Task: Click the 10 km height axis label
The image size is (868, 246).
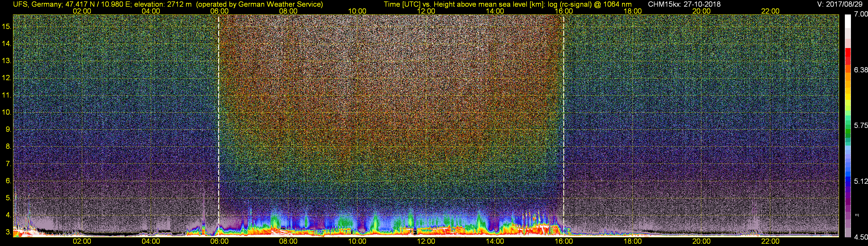Action: click(6, 112)
